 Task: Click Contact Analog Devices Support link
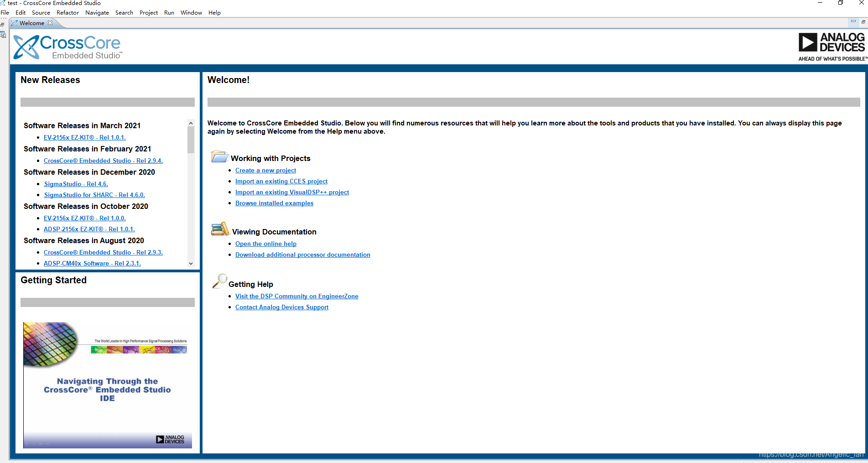[x=282, y=307]
